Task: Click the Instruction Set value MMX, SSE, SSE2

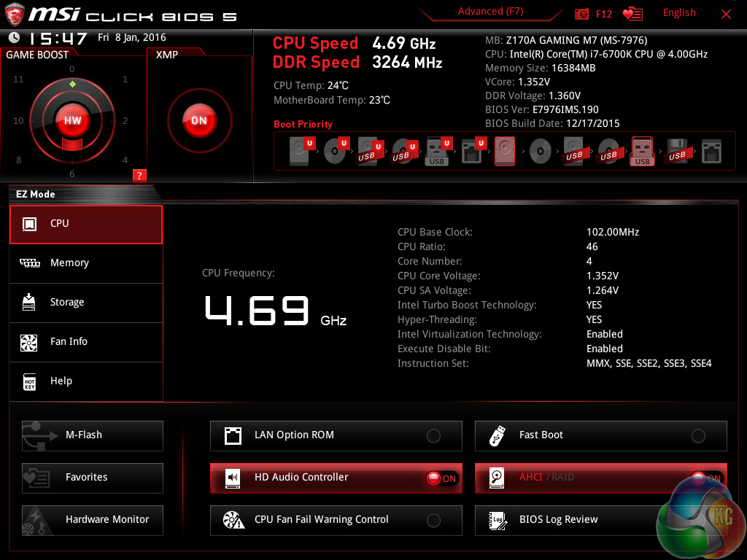Action: 649,363
